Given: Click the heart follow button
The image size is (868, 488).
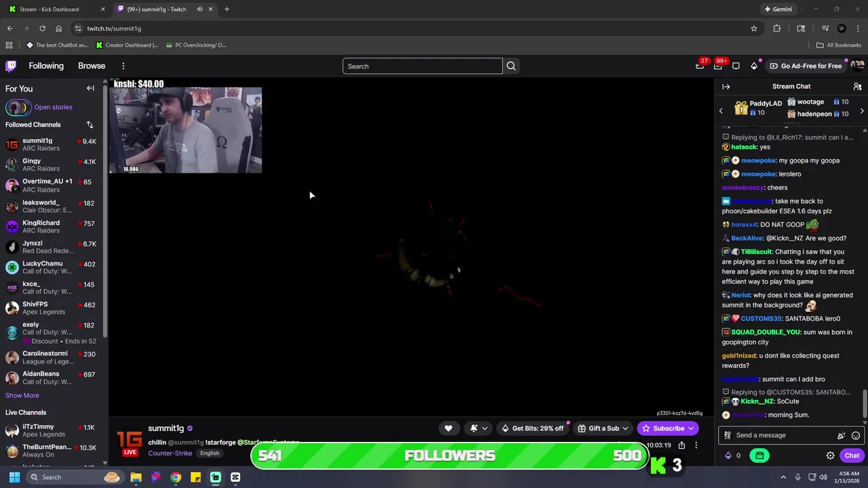Looking at the screenshot, I should 448,428.
